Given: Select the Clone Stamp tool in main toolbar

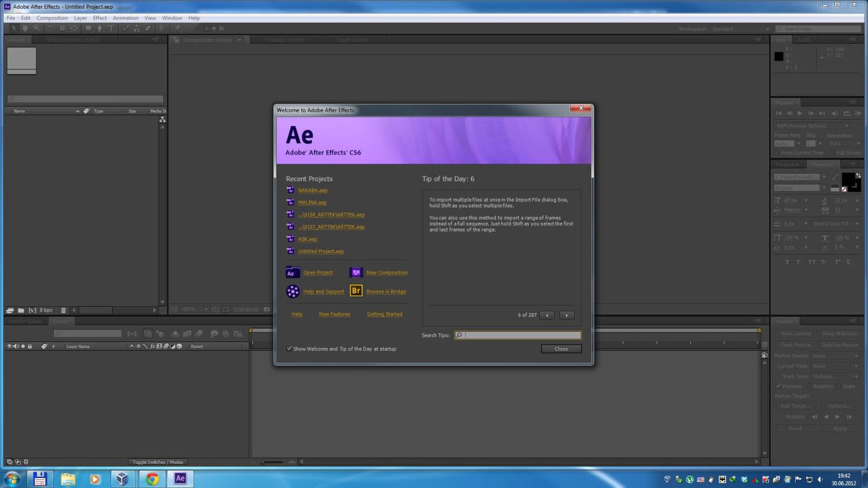Looking at the screenshot, I should tap(137, 28).
